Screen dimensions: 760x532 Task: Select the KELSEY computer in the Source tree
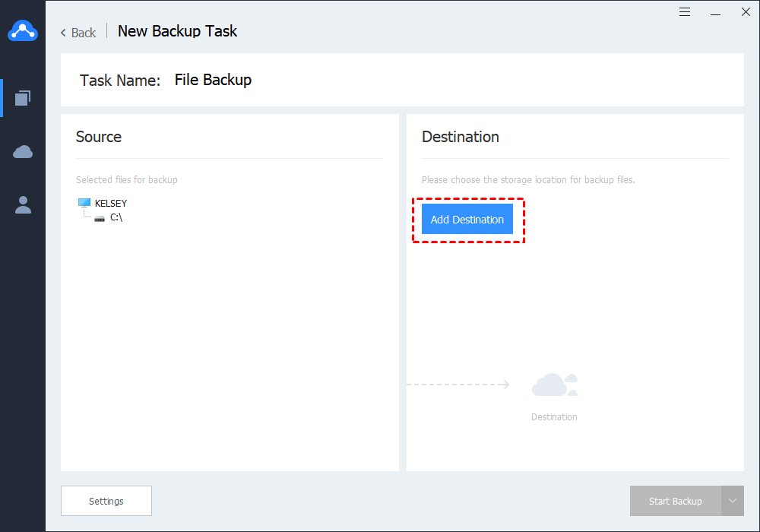pyautogui.click(x=110, y=203)
